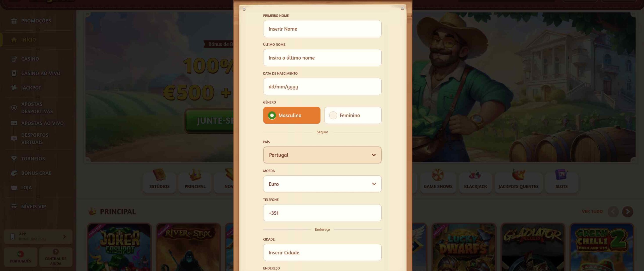Open the Promoções gift icon
Screen dimensions: 644x271
pyautogui.click(x=14, y=21)
